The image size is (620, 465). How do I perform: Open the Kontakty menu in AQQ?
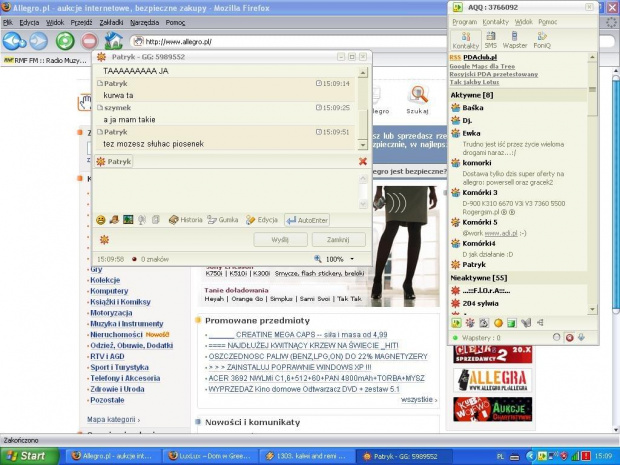[x=495, y=21]
